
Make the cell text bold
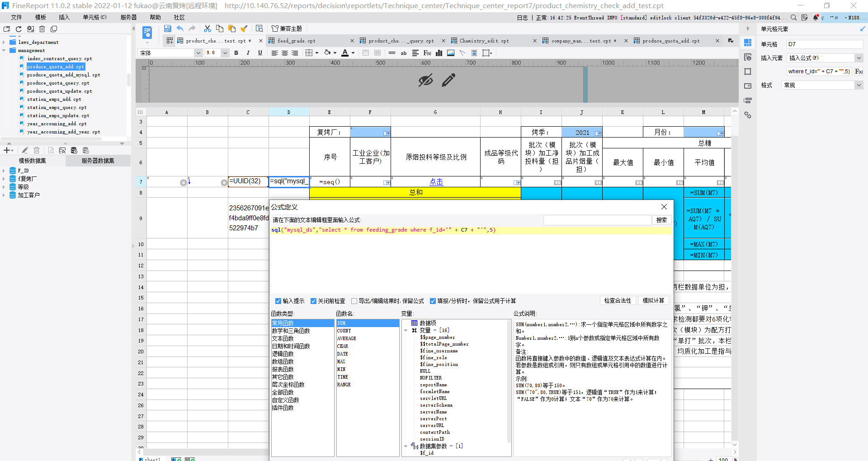[236, 53]
